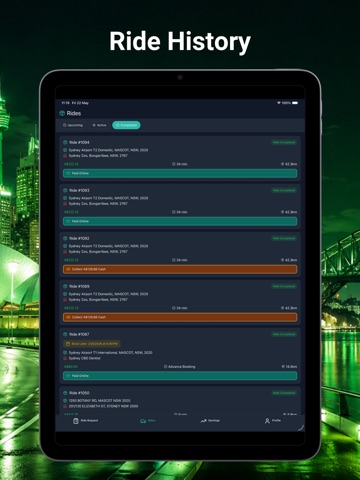The height and width of the screenshot is (480, 360).
Task: Click Ride #1089 pickup location icon
Action: pyautogui.click(x=65, y=294)
